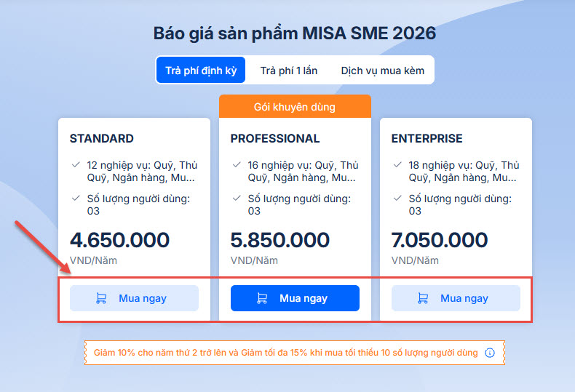Viewport: 575px width, 392px height.
Task: Click the cart icon in STANDARD plan button
Action: click(x=101, y=298)
